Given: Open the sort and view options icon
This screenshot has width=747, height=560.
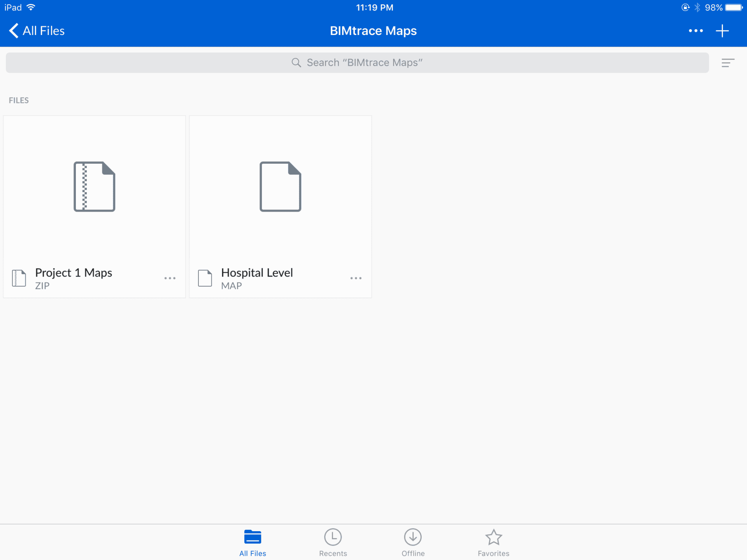Looking at the screenshot, I should (x=728, y=63).
